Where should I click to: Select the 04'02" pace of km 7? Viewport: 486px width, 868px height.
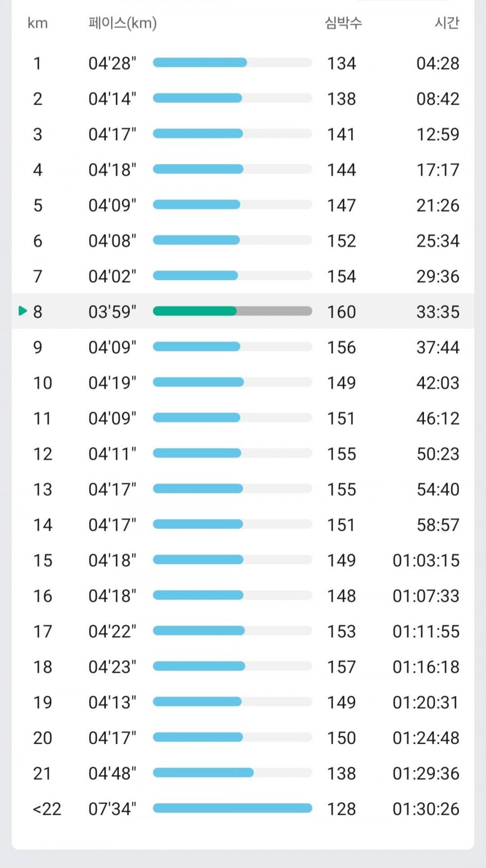tap(112, 276)
